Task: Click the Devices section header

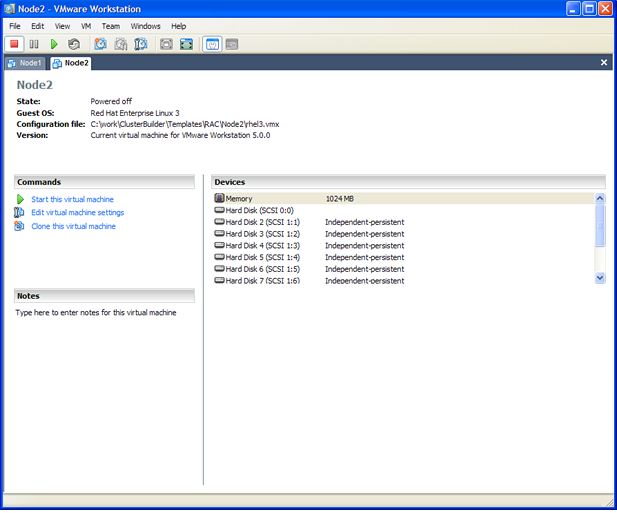Action: [x=408, y=182]
